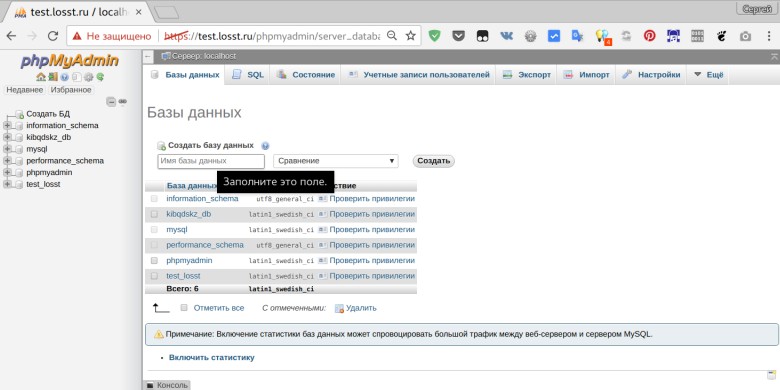Collapse the navigation panel arrow button

[x=148, y=57]
